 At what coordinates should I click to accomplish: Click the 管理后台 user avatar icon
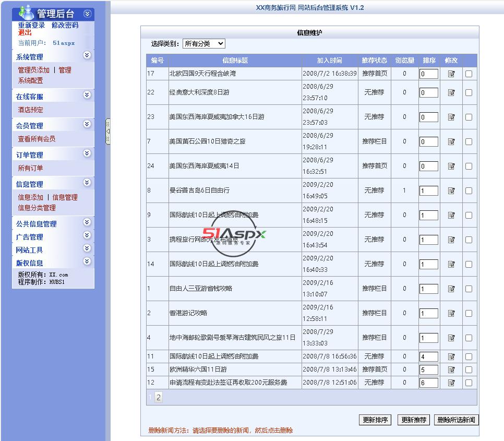pos(27,12)
